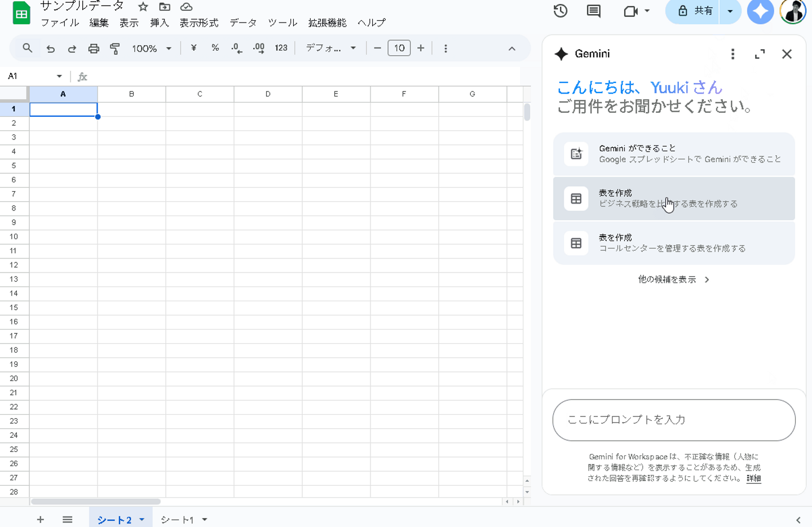Open the comments icon at top
The width and height of the screenshot is (812, 527).
click(x=593, y=11)
